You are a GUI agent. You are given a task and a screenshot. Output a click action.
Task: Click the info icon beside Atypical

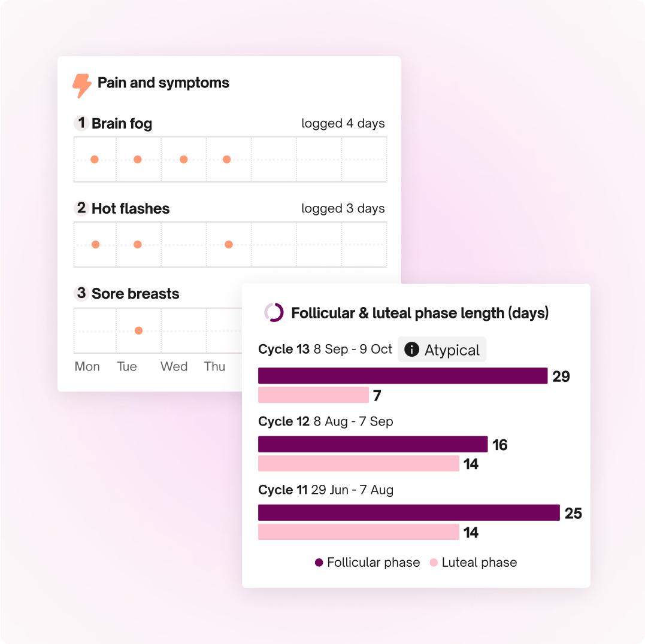point(411,350)
